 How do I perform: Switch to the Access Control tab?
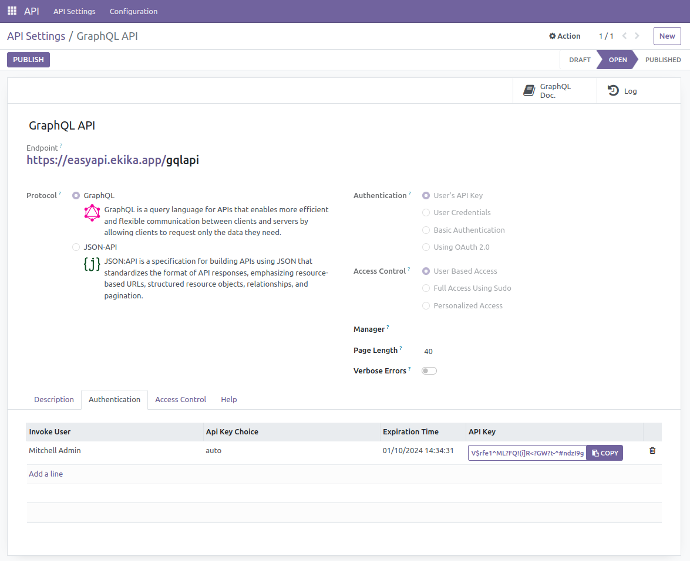[x=180, y=399]
